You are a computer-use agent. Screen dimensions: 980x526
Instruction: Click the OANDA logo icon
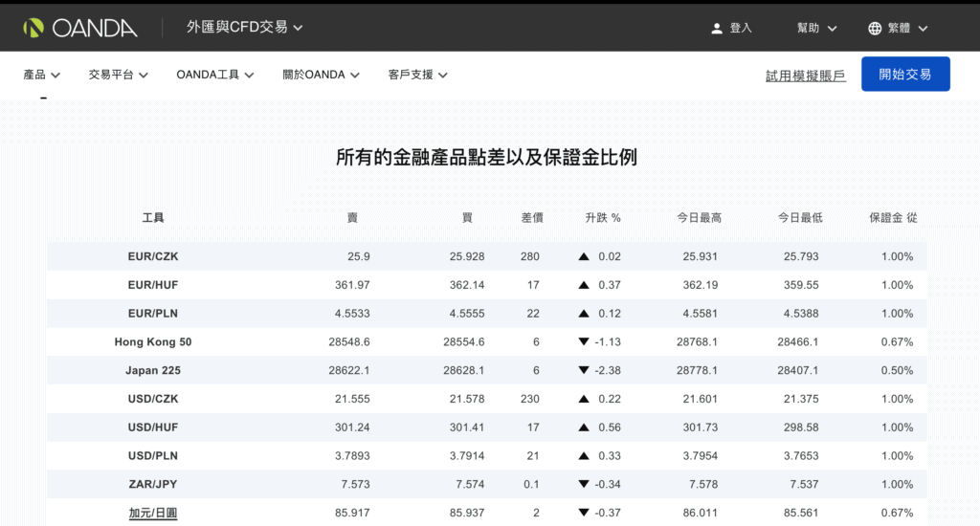(x=33, y=28)
